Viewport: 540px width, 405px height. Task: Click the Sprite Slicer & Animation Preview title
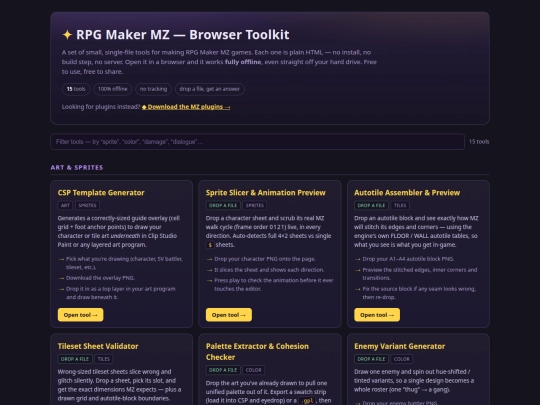point(266,193)
